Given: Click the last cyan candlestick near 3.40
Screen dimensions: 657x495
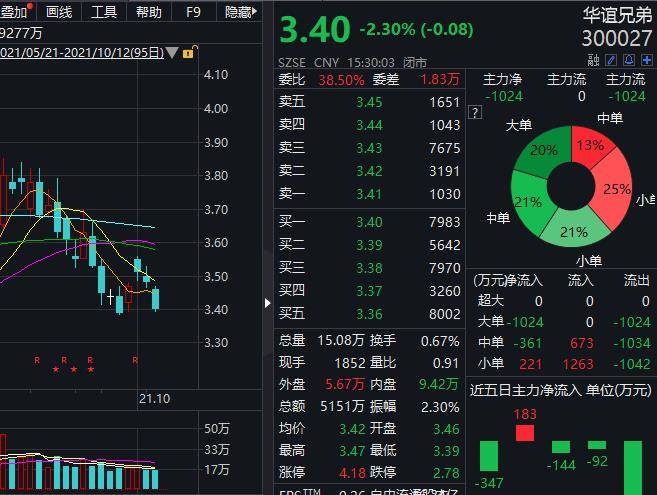Looking at the screenshot, I should (155, 299).
